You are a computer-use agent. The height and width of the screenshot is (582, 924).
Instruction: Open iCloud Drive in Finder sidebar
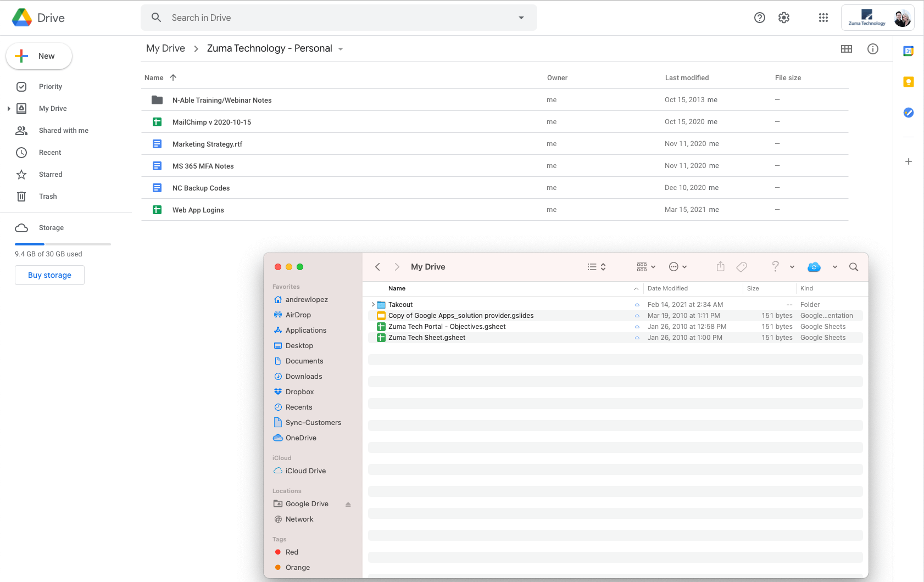coord(305,471)
